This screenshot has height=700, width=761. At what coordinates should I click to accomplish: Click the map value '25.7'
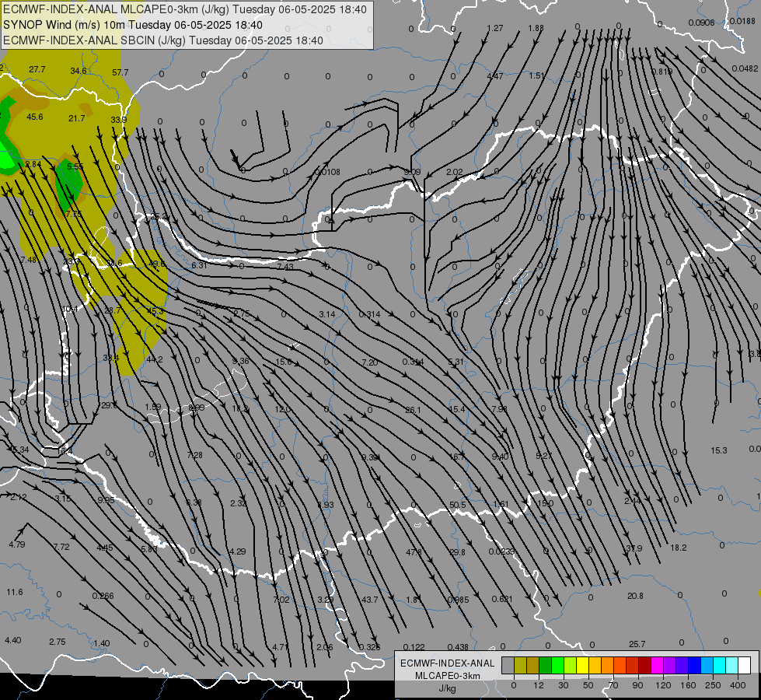637,644
